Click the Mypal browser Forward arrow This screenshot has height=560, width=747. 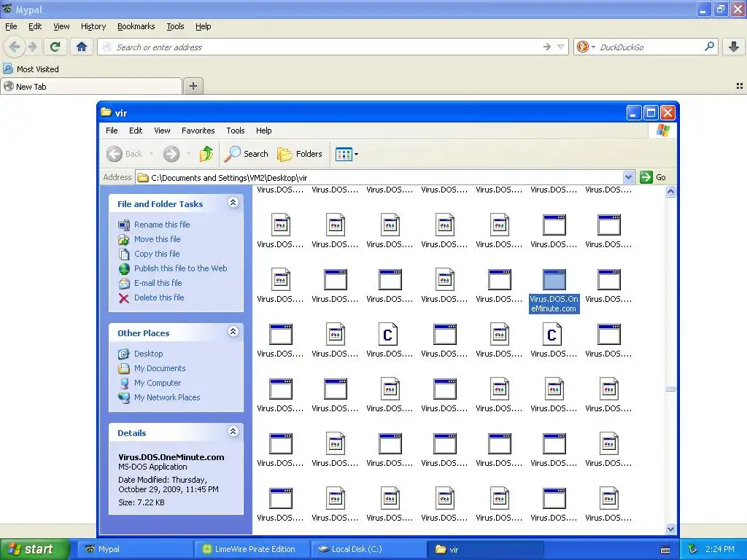click(32, 47)
